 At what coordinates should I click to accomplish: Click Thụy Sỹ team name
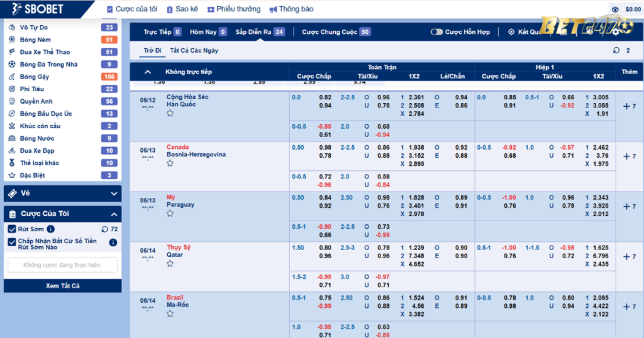pos(178,248)
